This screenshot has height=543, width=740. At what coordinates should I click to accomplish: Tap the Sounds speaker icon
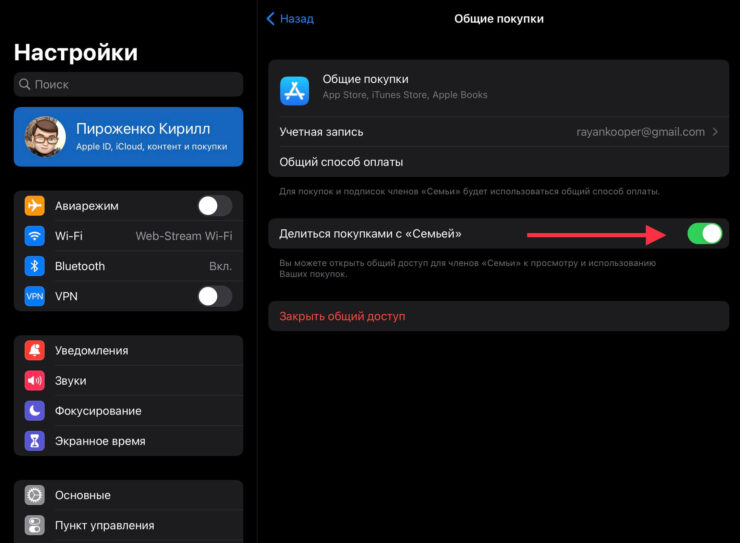(x=36, y=381)
